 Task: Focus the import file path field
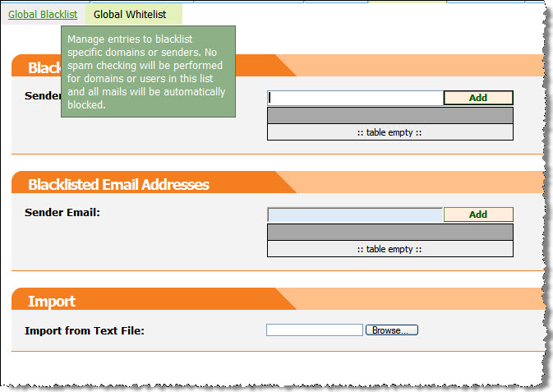click(314, 330)
